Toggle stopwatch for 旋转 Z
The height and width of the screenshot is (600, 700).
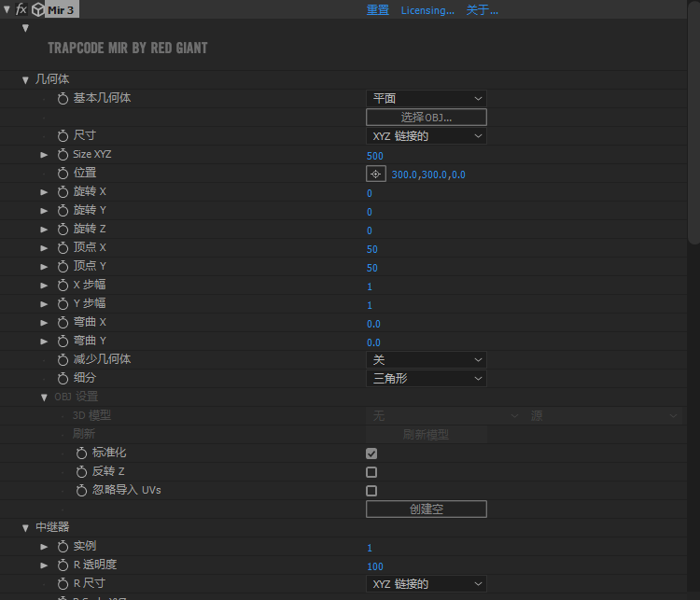pos(63,230)
